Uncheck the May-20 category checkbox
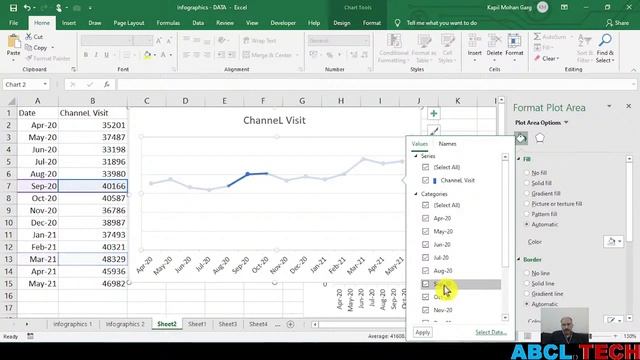Image resolution: width=640 pixels, height=360 pixels. 425,231
